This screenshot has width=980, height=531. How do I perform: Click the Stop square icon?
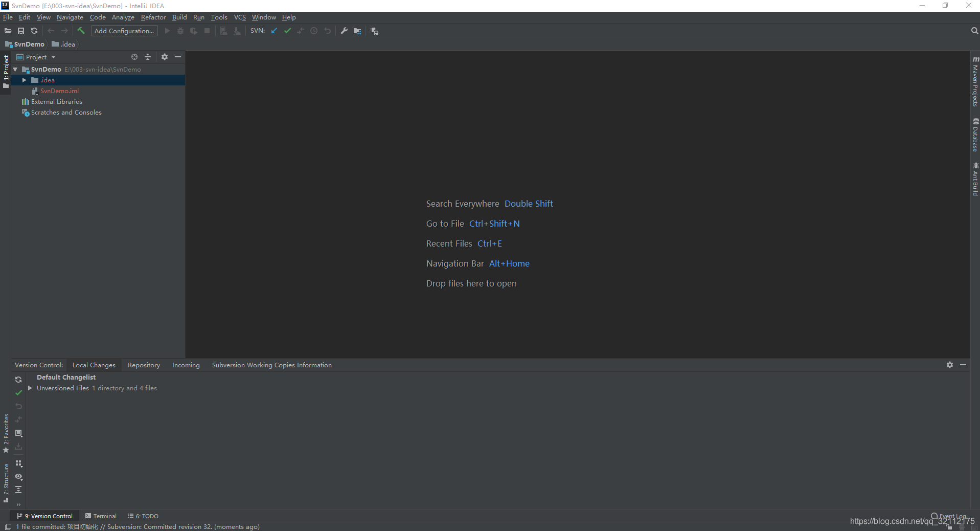coord(207,31)
